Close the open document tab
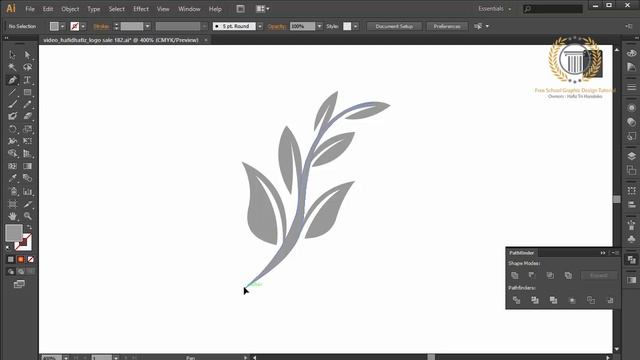 (x=206, y=40)
